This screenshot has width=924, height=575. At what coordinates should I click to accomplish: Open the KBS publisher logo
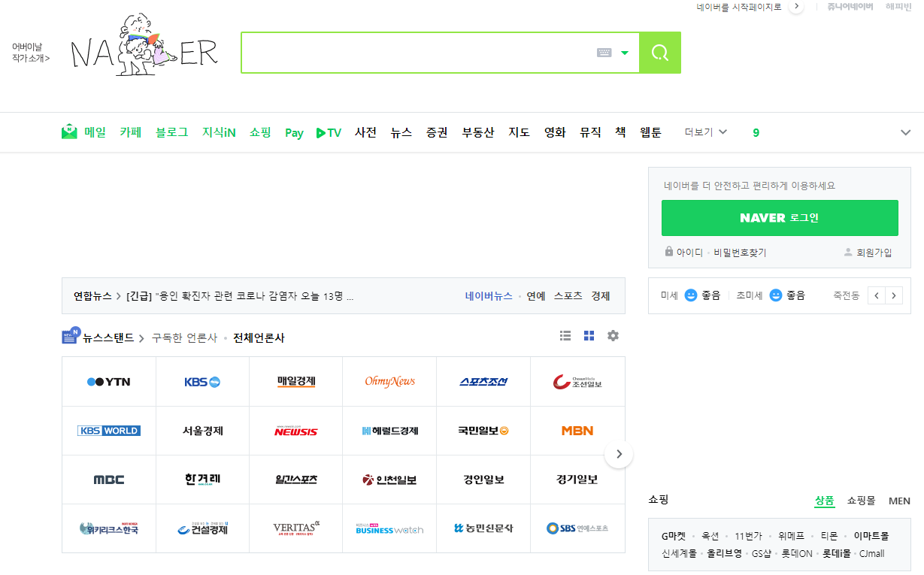[202, 382]
